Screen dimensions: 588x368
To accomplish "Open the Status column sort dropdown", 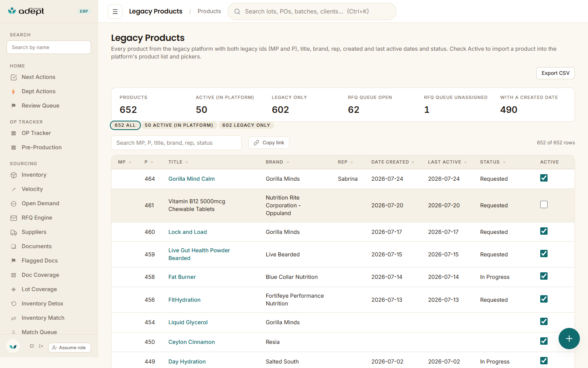I will click(x=504, y=162).
